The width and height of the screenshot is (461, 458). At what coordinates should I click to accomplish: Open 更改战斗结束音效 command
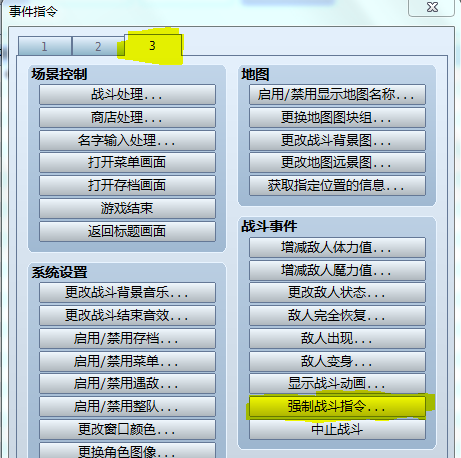[127, 315]
